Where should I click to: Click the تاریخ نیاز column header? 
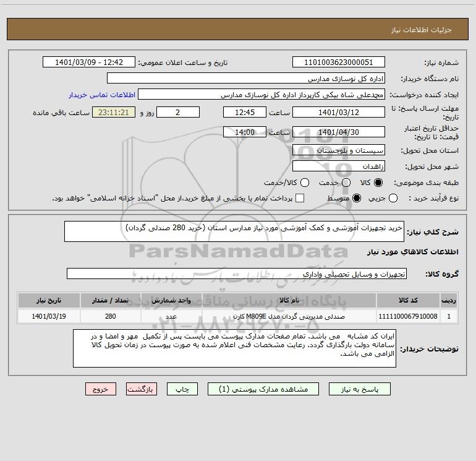tap(49, 300)
